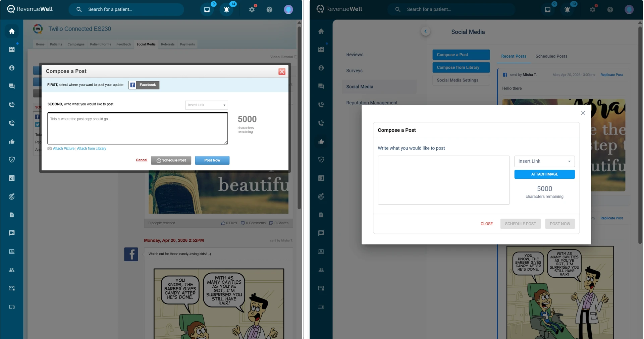Open settings gear in the left window header
Image resolution: width=644 pixels, height=339 pixels.
coord(252,10)
